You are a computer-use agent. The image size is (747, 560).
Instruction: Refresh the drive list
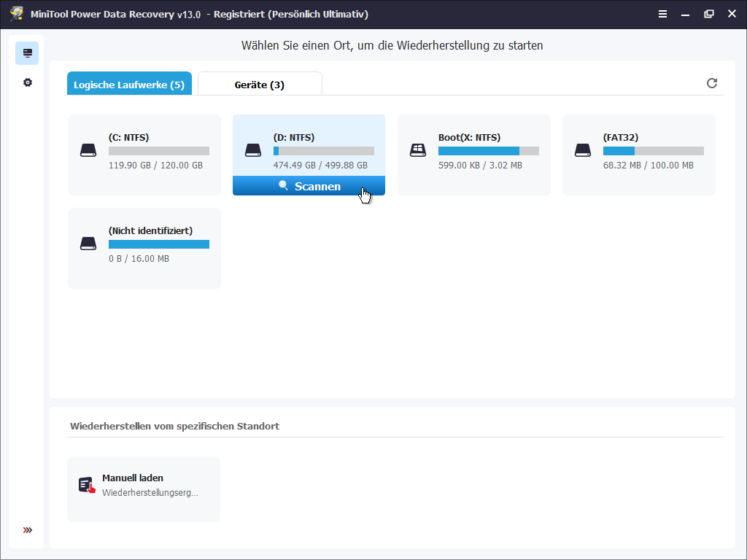click(712, 83)
